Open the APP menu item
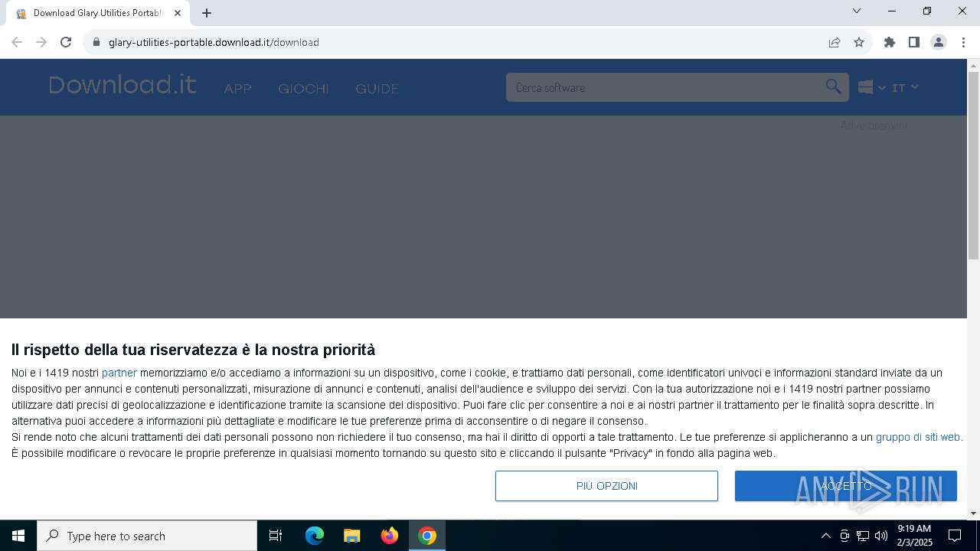Image resolution: width=980 pixels, height=551 pixels. [237, 89]
